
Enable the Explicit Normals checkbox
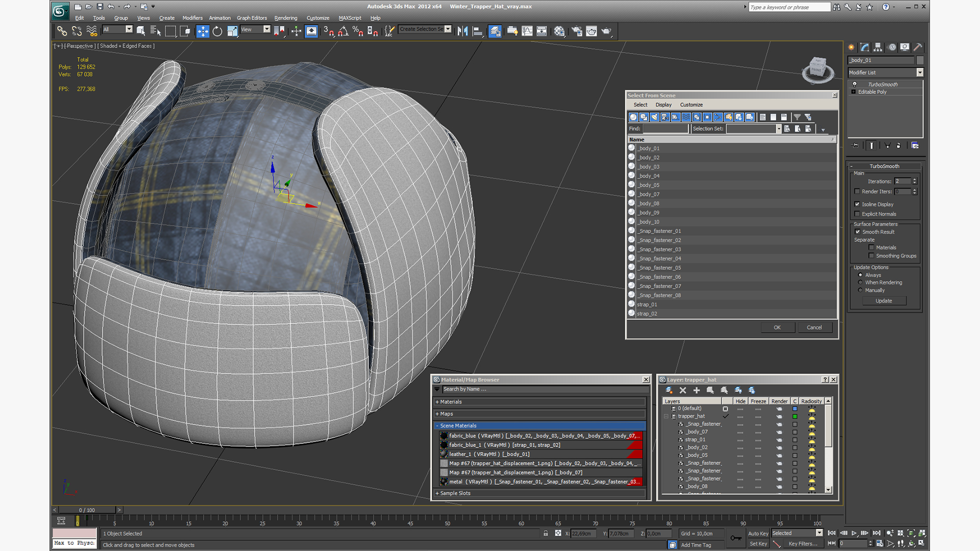click(857, 214)
